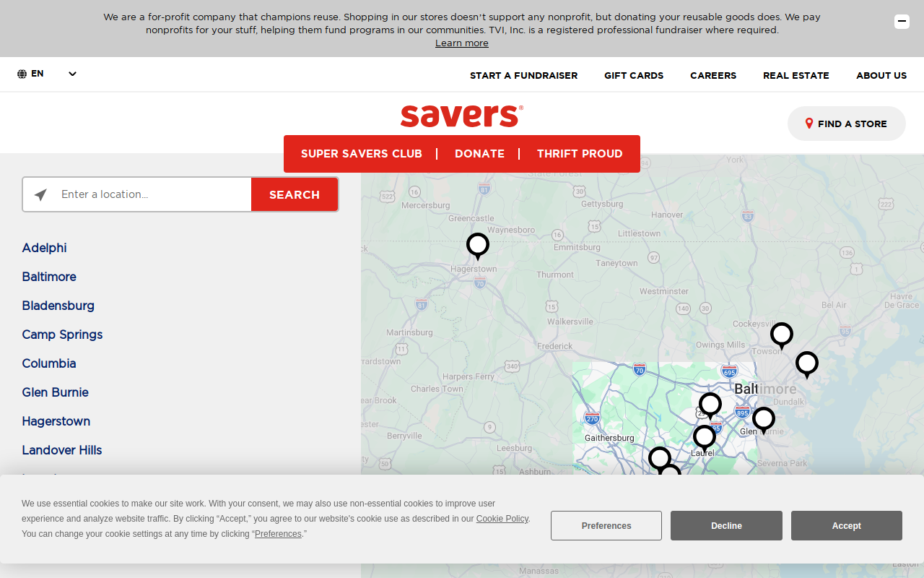Click the red pin icon in Find a Store
The height and width of the screenshot is (578, 924).
[x=809, y=124]
